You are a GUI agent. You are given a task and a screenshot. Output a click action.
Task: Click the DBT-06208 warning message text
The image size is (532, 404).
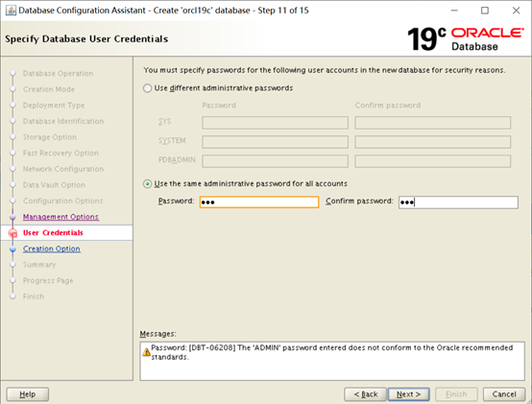click(332, 352)
